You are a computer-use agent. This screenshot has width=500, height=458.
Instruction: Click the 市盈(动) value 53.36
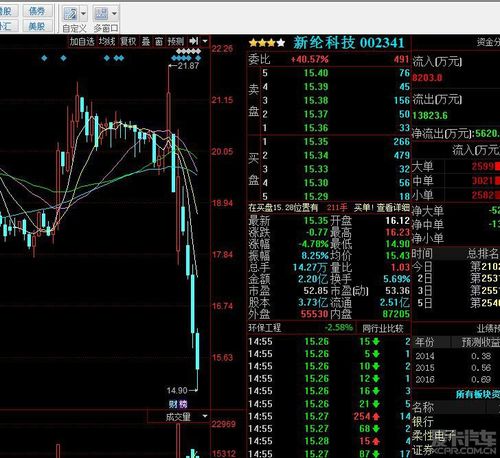coord(397,291)
